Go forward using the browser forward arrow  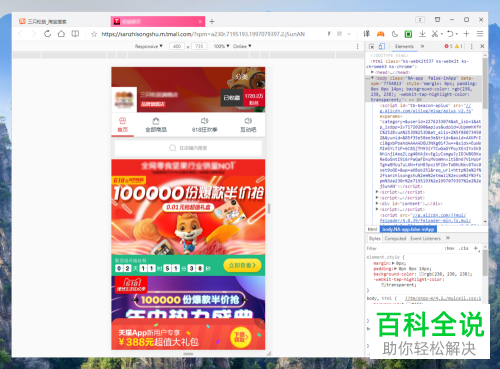pos(34,34)
